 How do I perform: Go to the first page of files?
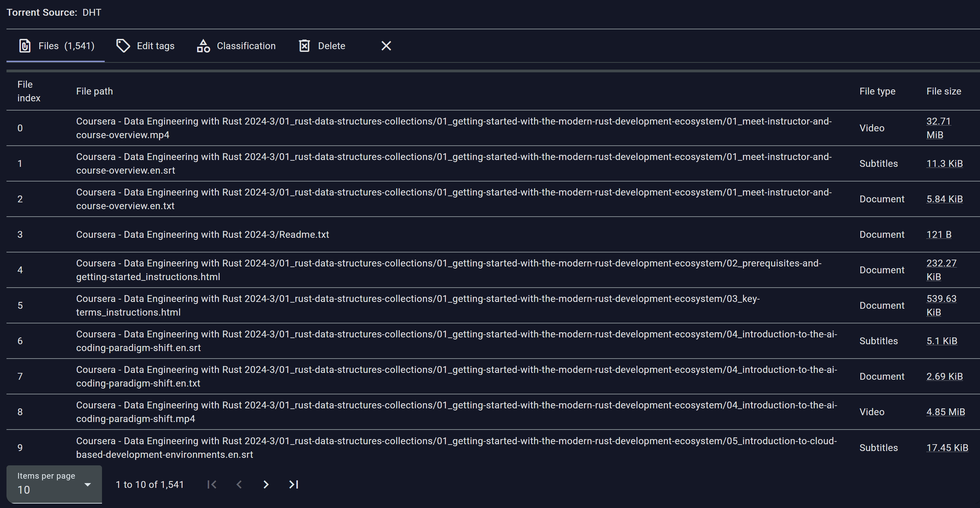click(x=212, y=484)
